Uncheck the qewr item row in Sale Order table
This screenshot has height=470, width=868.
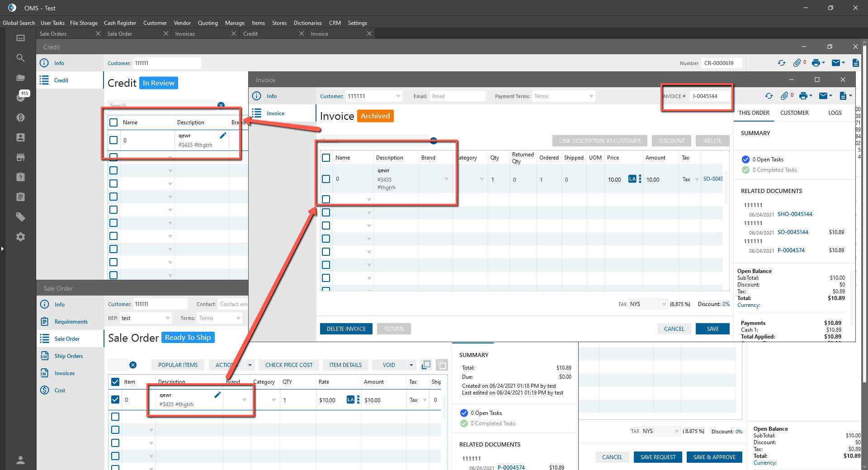[x=115, y=399]
